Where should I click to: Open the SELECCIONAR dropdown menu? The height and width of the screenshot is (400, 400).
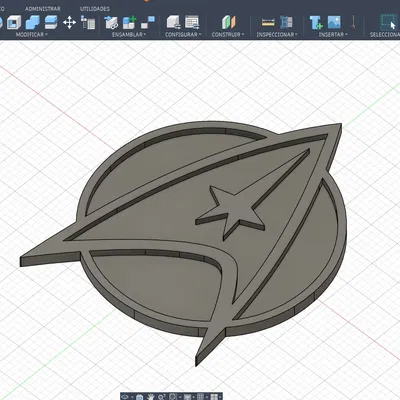385,35
